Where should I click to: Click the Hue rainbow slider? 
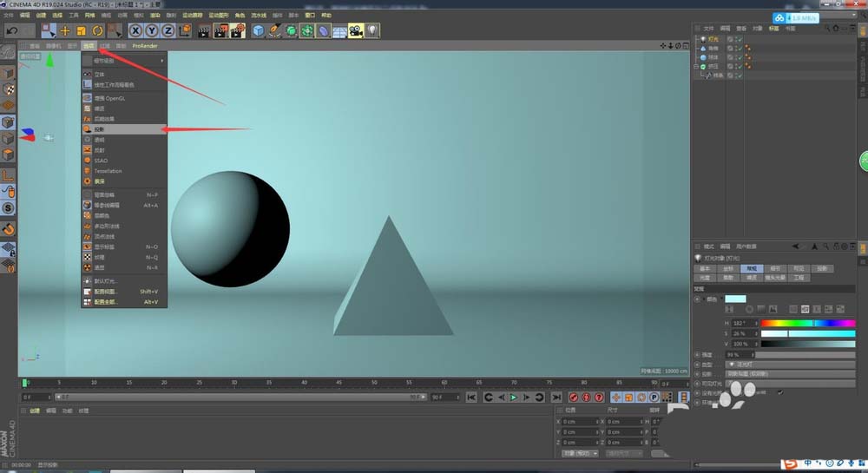(808, 323)
